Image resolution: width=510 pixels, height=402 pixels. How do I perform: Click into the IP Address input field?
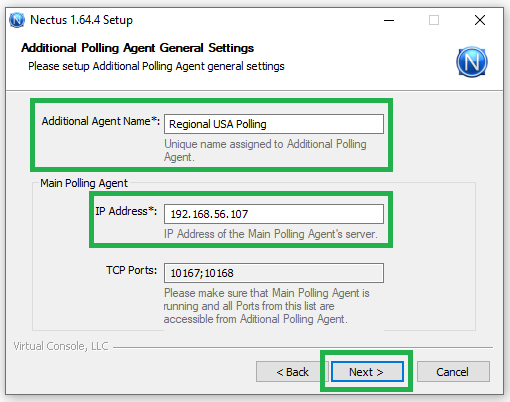[x=274, y=214]
